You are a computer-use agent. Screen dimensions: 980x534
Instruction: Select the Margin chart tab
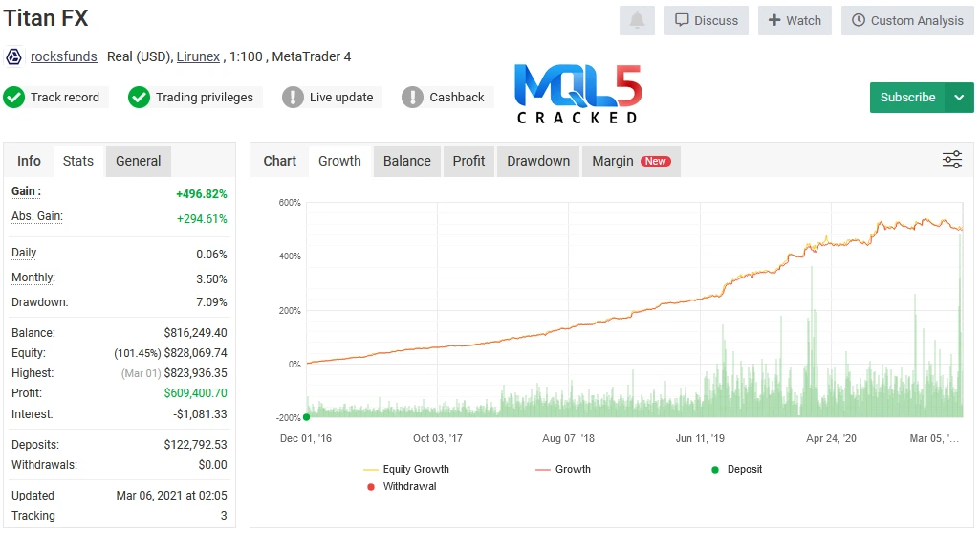pyautogui.click(x=631, y=162)
